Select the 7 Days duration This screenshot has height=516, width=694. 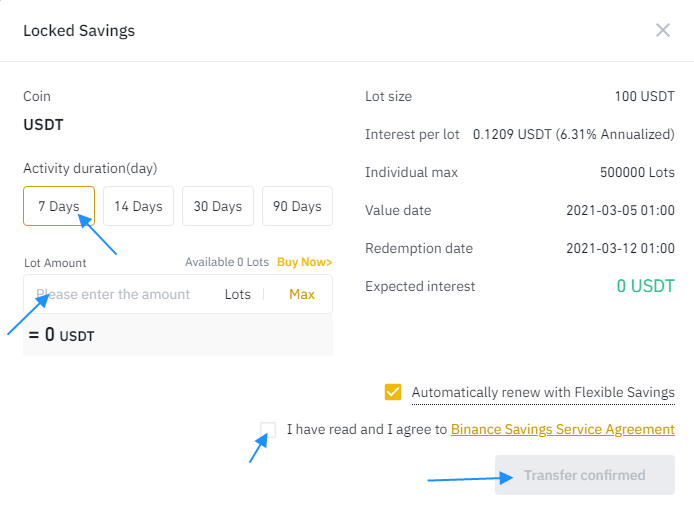(x=59, y=207)
